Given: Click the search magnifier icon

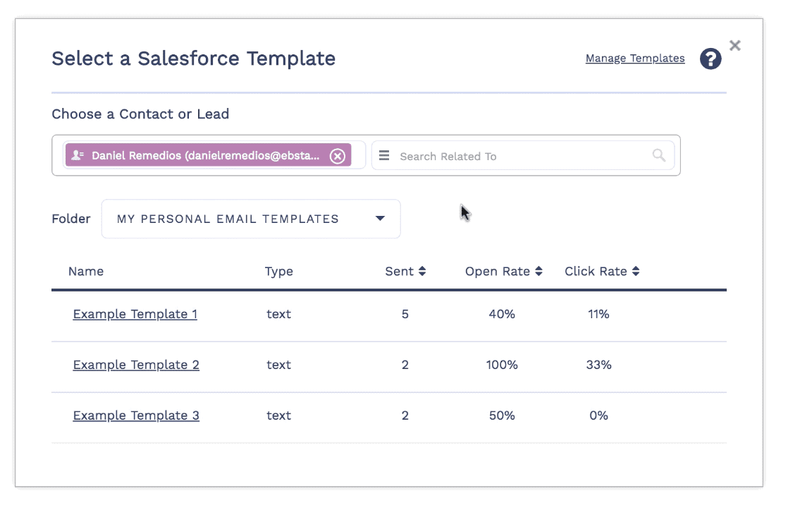Looking at the screenshot, I should [x=658, y=156].
